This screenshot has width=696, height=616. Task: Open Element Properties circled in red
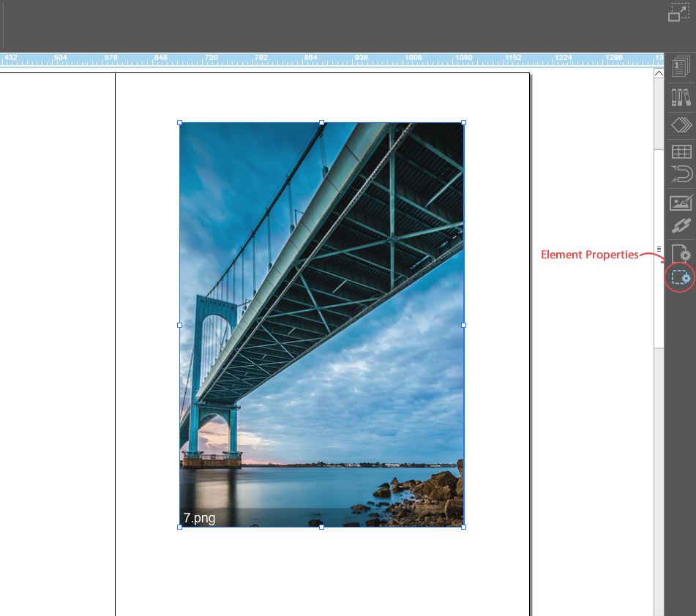coord(681,278)
